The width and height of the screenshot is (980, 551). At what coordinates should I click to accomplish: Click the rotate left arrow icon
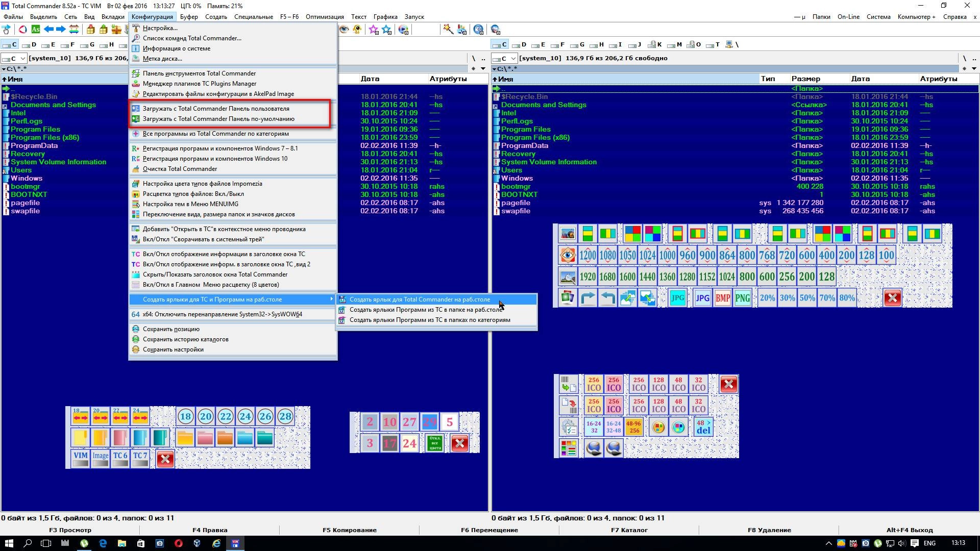pos(607,298)
